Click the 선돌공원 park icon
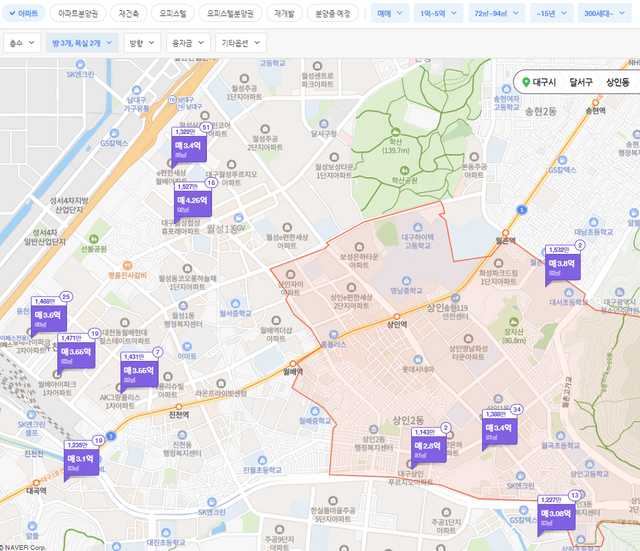 point(94,238)
